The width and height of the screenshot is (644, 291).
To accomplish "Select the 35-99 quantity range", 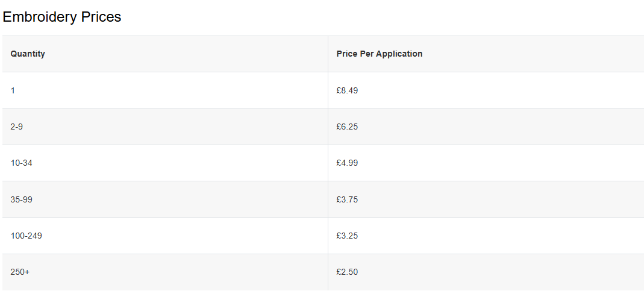I will (x=21, y=199).
